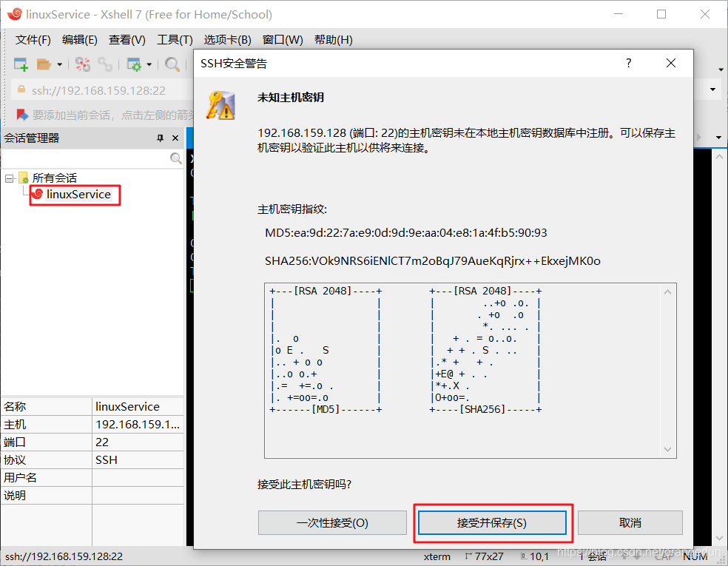This screenshot has width=728, height=566.
Task: Click the xterm status bar entry
Action: 437,556
